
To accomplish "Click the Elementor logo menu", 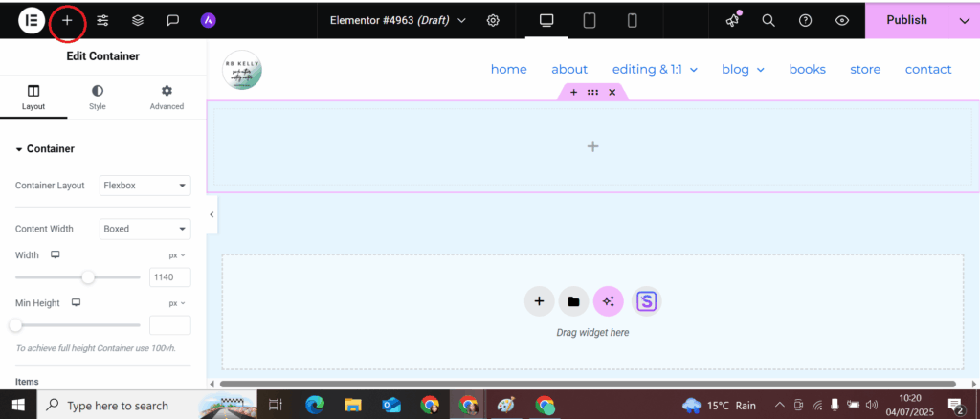I will pos(32,21).
